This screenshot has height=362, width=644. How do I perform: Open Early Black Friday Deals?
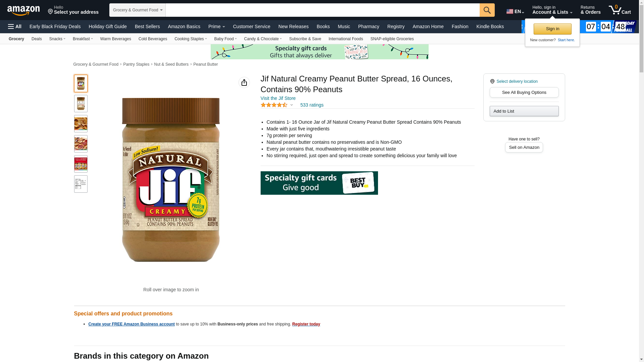[x=55, y=26]
